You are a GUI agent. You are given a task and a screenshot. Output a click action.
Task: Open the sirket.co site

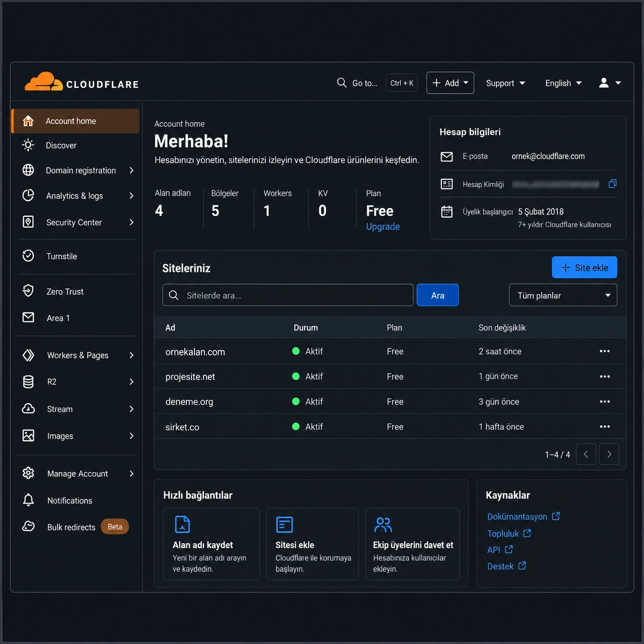coord(182,427)
